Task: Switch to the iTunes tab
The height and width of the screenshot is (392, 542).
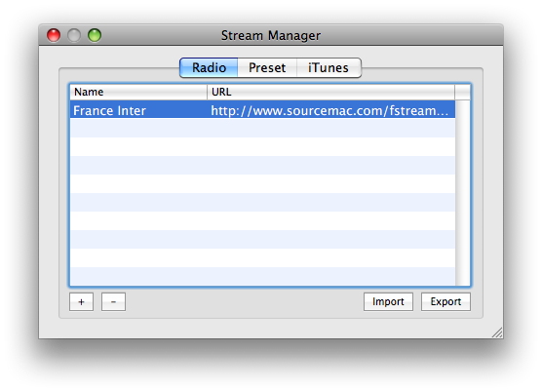Action: (329, 67)
